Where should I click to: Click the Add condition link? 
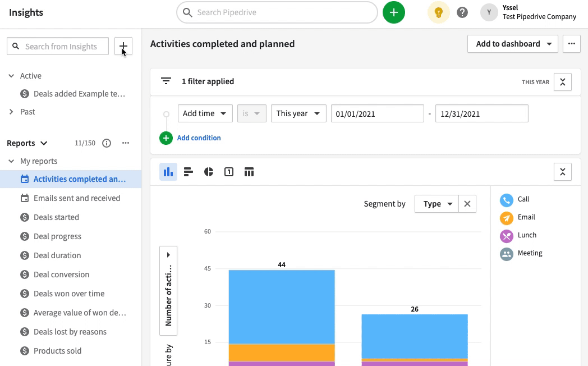[199, 138]
